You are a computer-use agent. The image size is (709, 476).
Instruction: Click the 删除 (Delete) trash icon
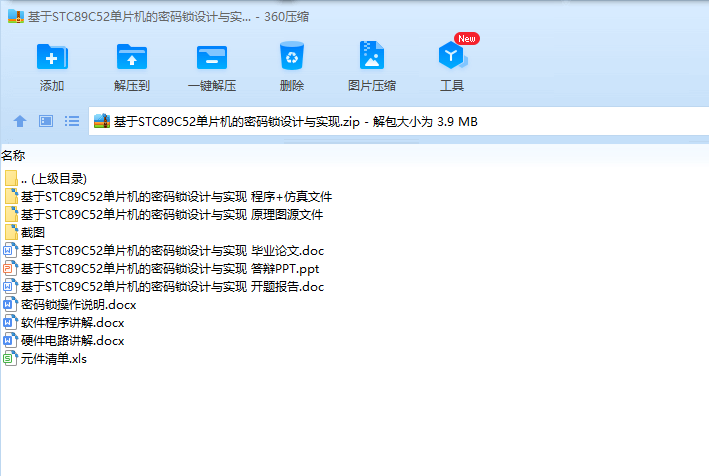(x=292, y=56)
